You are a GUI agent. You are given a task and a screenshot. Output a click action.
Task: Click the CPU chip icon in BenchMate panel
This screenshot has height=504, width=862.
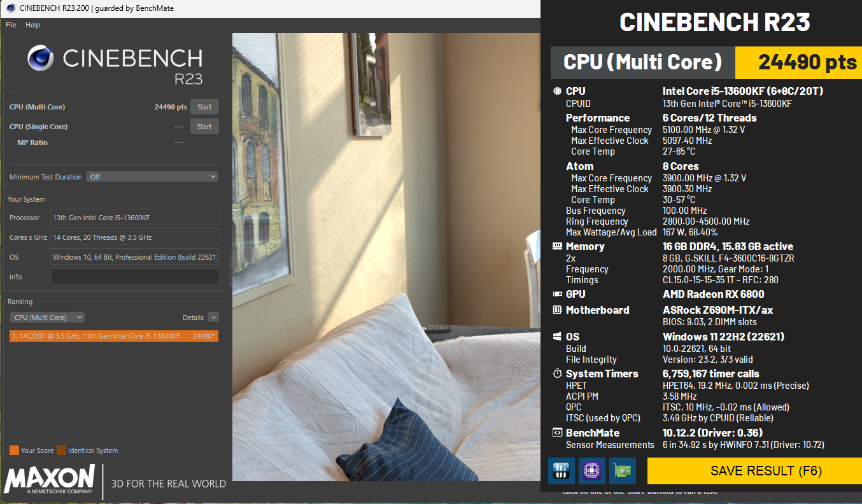coord(558,91)
